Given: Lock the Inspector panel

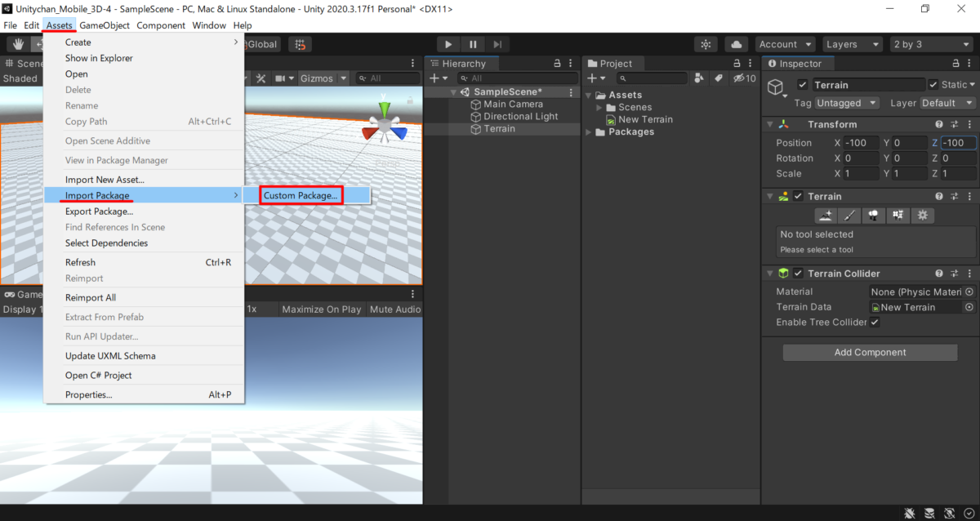Looking at the screenshot, I should click(955, 64).
